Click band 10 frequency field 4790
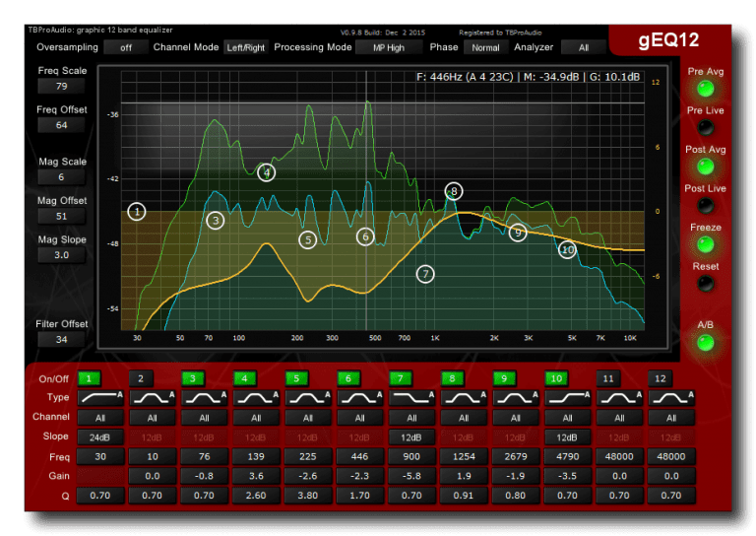 [x=567, y=456]
